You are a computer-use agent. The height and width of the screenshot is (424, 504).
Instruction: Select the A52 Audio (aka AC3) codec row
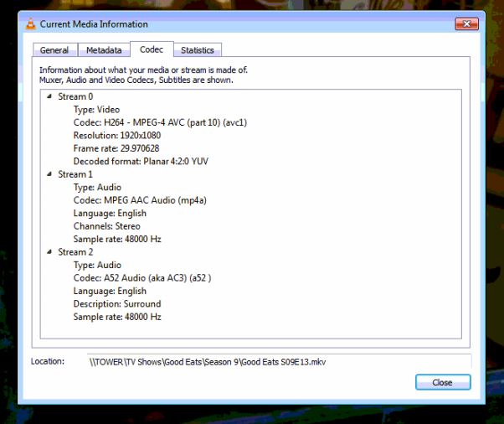point(142,278)
